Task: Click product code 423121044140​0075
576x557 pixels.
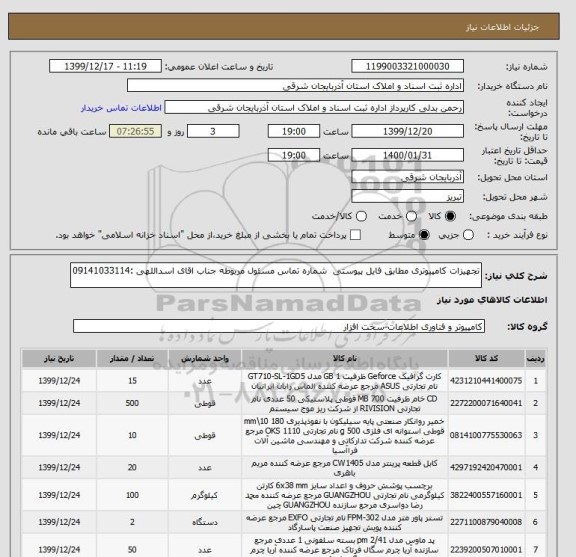Action: 486,381
